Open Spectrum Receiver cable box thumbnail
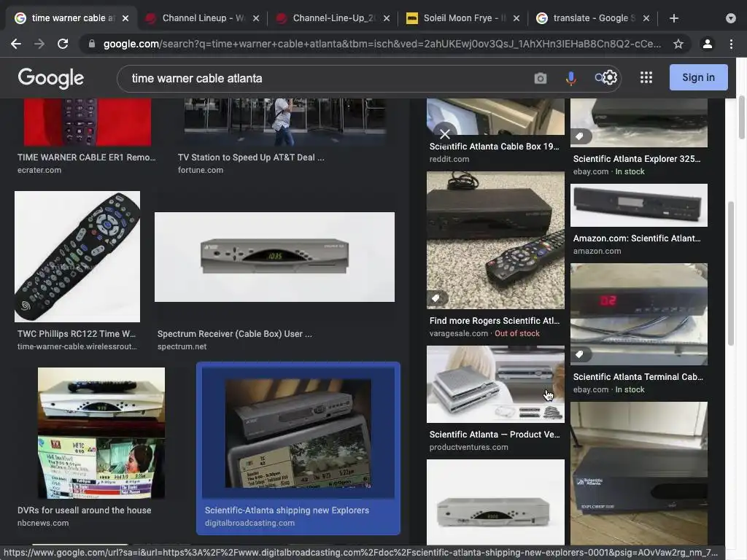 274,257
